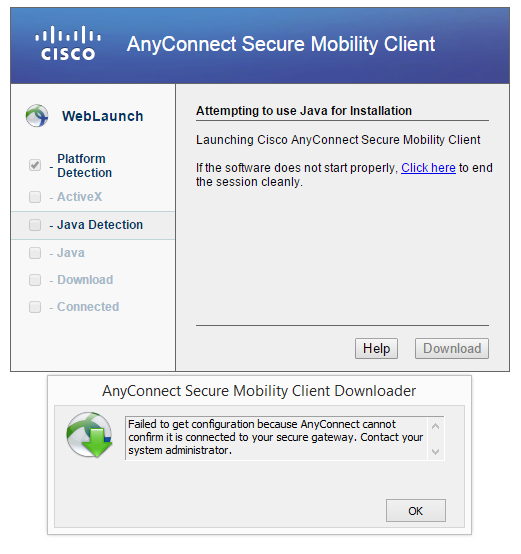Dismiss error dialog with OK

click(x=416, y=511)
